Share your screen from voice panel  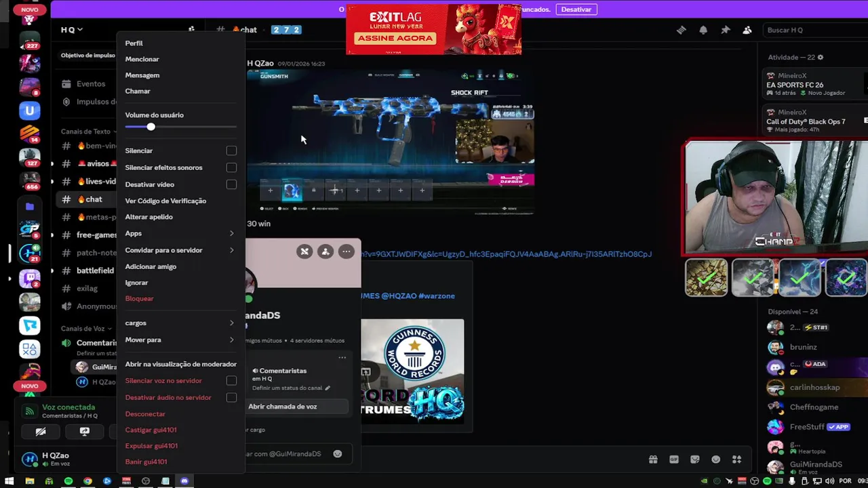[x=85, y=431]
